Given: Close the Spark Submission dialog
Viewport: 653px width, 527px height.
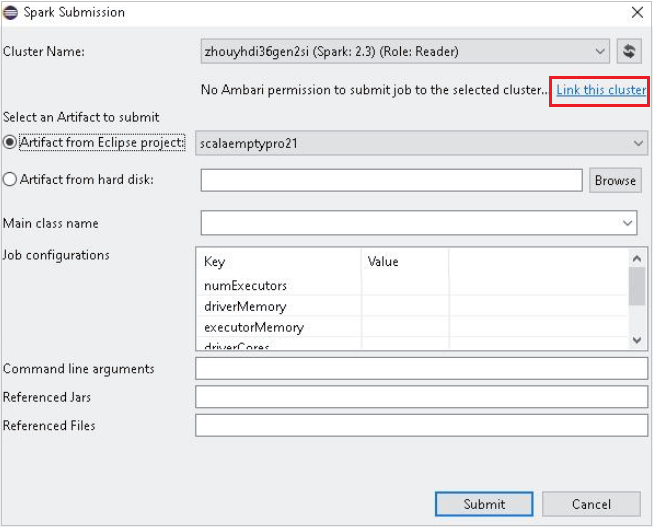Looking at the screenshot, I should point(637,12).
